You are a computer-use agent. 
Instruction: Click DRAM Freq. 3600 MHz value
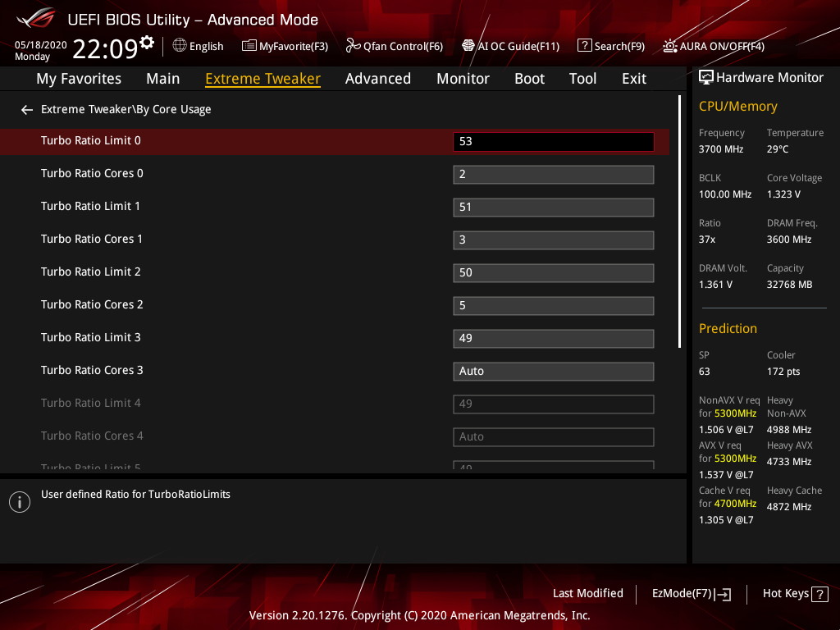(788, 240)
